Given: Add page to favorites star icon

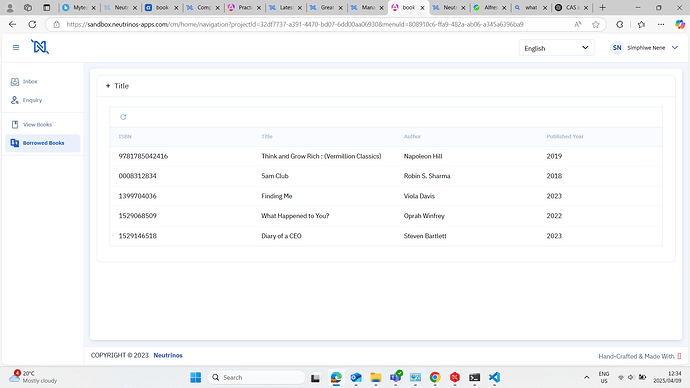Looking at the screenshot, I should click(x=596, y=25).
